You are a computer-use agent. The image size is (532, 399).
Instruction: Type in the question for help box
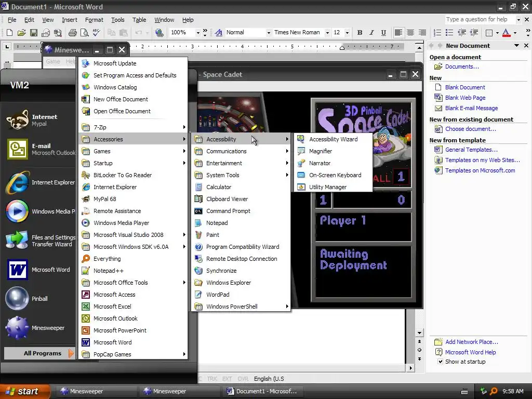pyautogui.click(x=480, y=19)
